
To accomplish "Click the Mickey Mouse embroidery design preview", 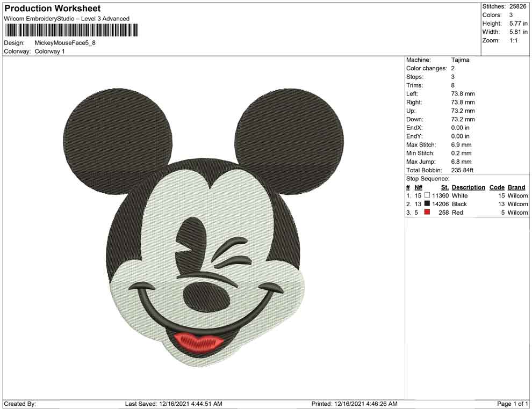I will pyautogui.click(x=204, y=228).
